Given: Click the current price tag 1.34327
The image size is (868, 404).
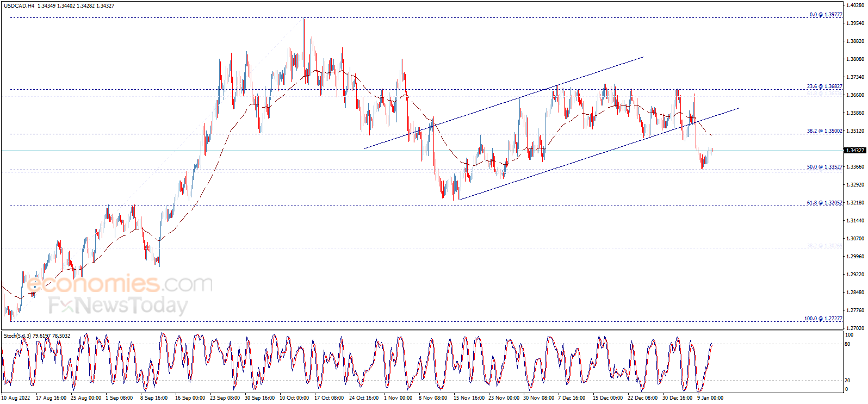Looking at the screenshot, I should point(855,150).
